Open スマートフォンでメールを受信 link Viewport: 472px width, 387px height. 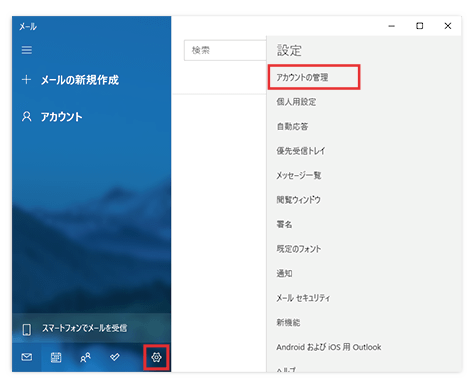pos(84,328)
